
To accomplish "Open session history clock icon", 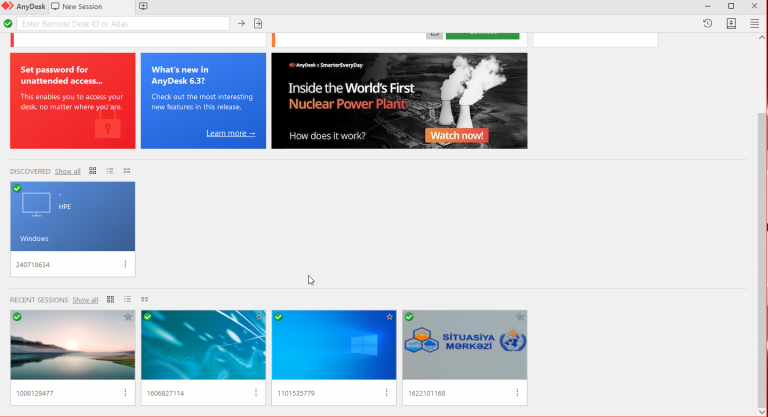I will [x=707, y=24].
